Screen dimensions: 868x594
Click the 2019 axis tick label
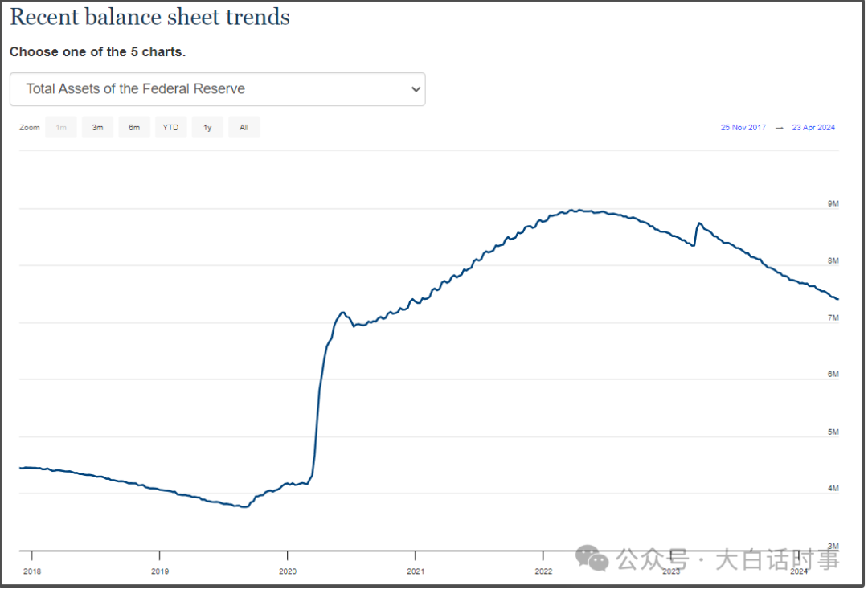click(160, 571)
